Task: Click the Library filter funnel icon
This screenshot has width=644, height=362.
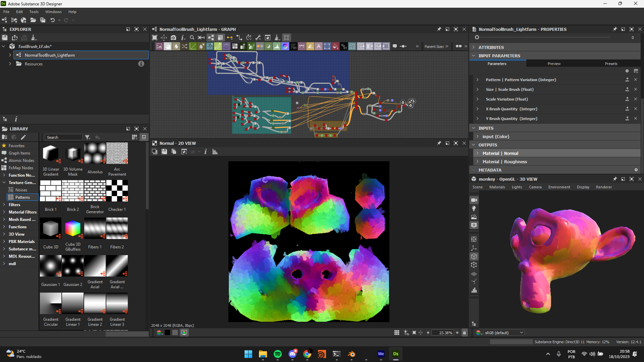Action: 88,137
